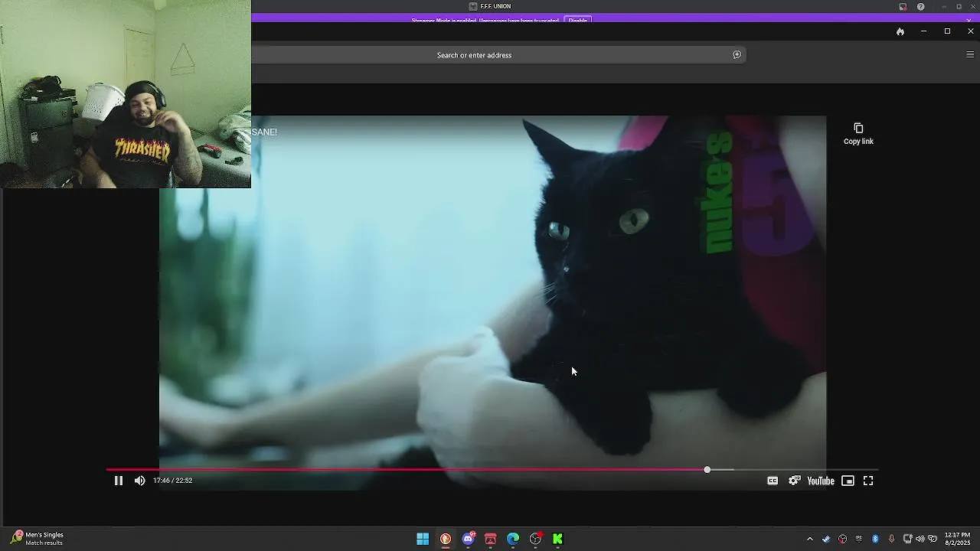Screen dimensions: 980x551
Task: Click the network icon in the system tray
Action: (x=907, y=539)
